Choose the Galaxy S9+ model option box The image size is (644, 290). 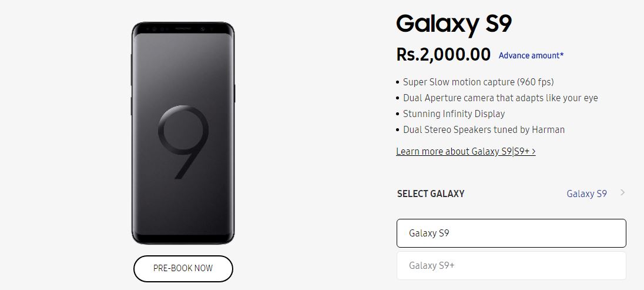[x=511, y=265]
